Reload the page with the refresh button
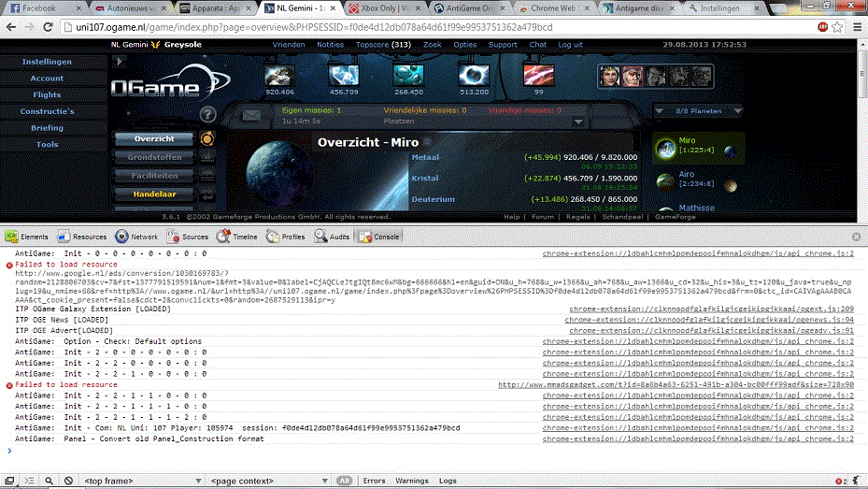868x489 pixels. coord(48,27)
